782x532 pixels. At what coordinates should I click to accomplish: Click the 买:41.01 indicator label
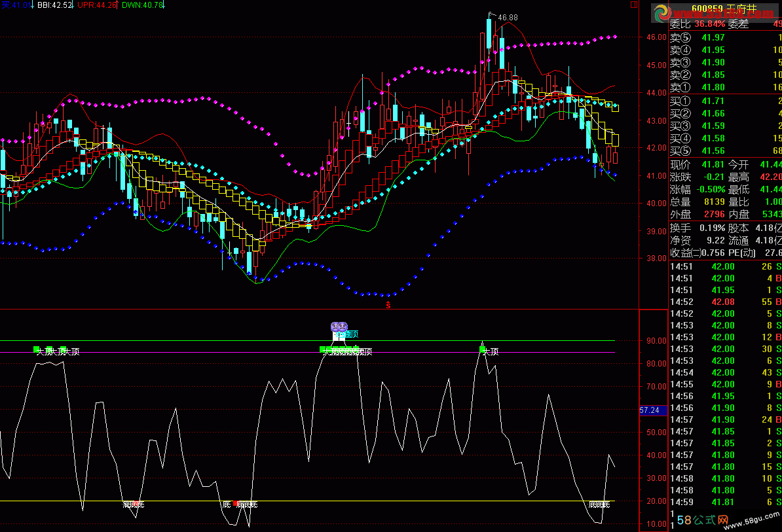16,5
